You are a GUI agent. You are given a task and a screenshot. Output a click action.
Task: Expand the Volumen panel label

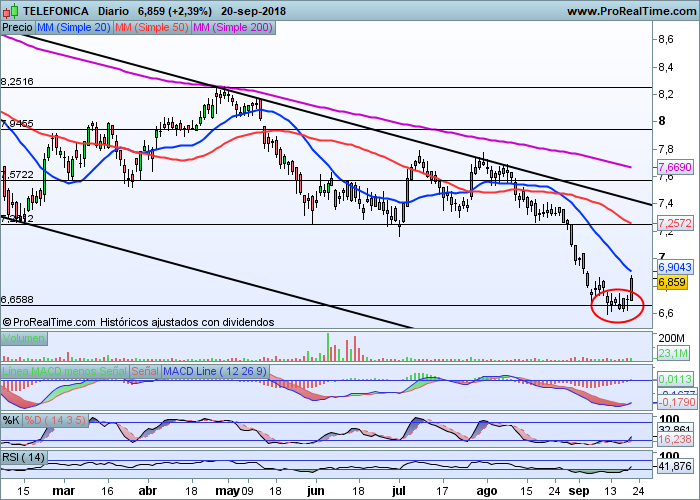[23, 339]
